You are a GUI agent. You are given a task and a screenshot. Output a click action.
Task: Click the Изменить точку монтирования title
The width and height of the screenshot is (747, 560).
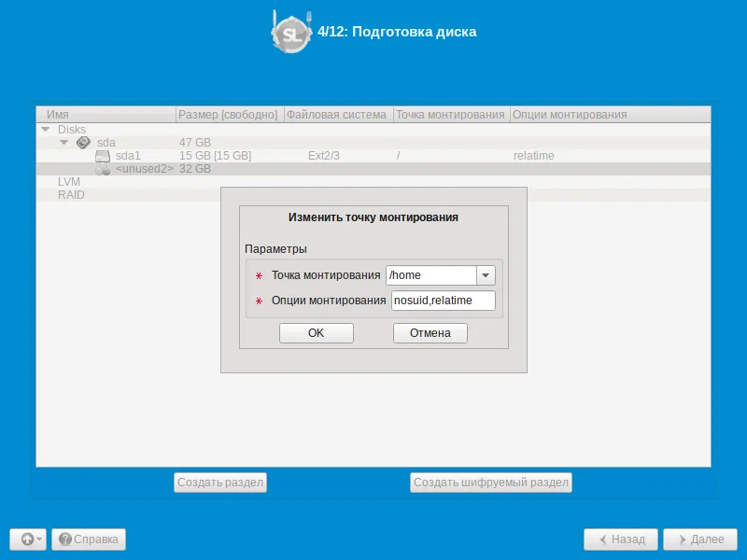coord(373,217)
